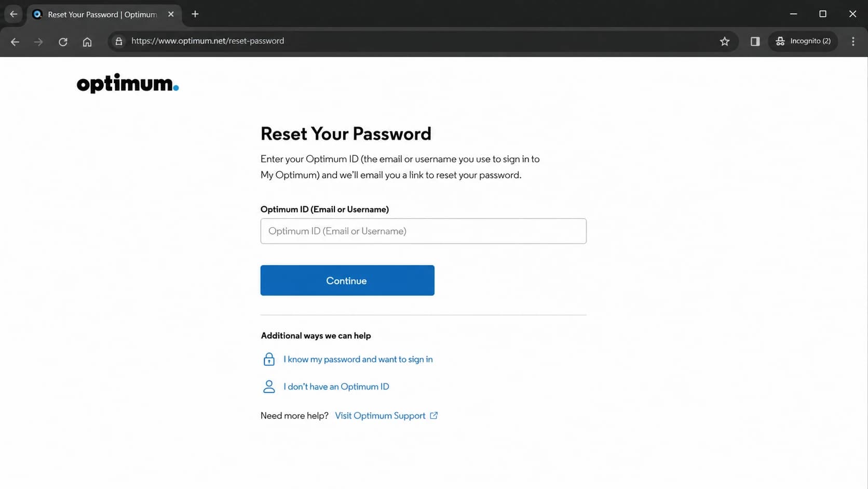
Task: Click the browser back arrow button
Action: point(15,42)
